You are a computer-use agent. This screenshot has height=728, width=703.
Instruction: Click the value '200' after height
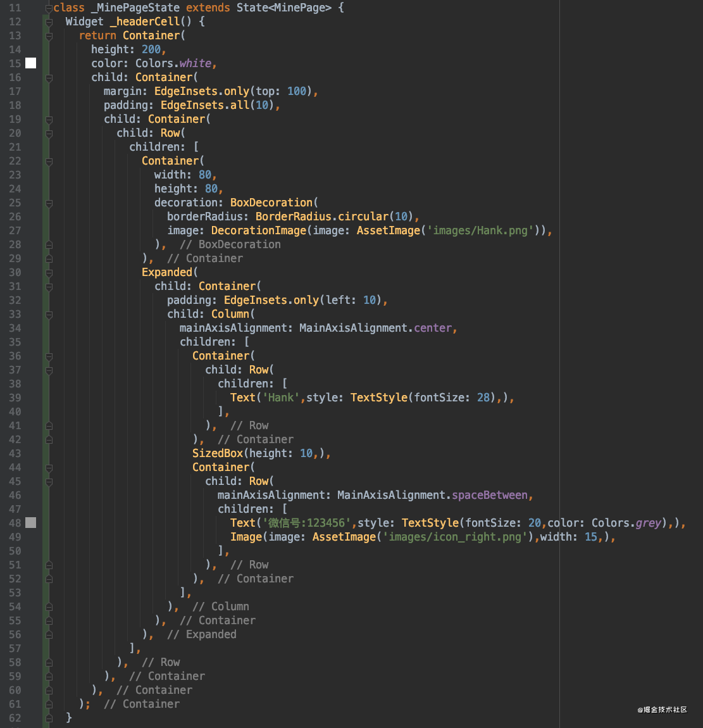(151, 49)
